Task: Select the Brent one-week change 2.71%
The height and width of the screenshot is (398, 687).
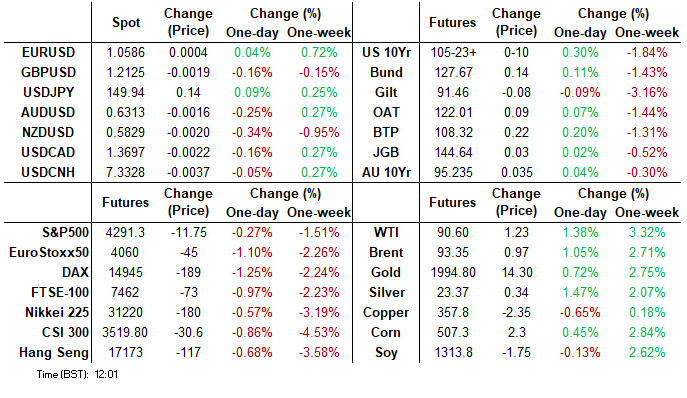Action: point(647,252)
